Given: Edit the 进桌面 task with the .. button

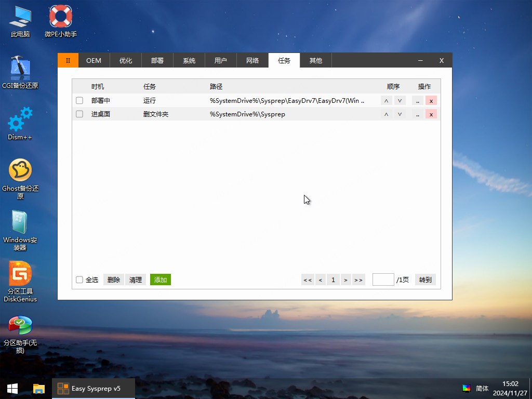Looking at the screenshot, I should pyautogui.click(x=418, y=114).
